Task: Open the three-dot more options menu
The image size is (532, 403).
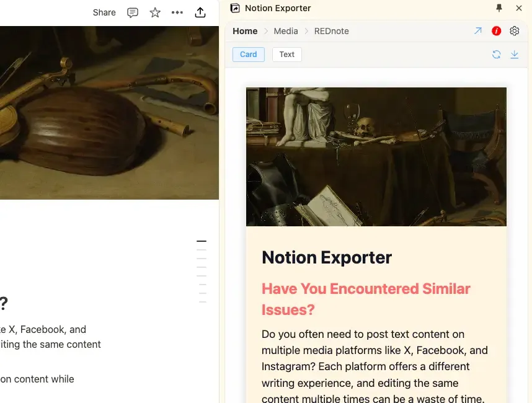Action: tap(177, 12)
